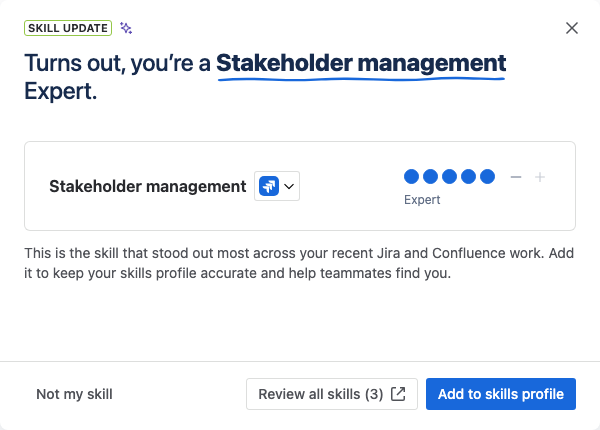Decrease skill level with the minus icon
This screenshot has width=600, height=430.
click(516, 177)
